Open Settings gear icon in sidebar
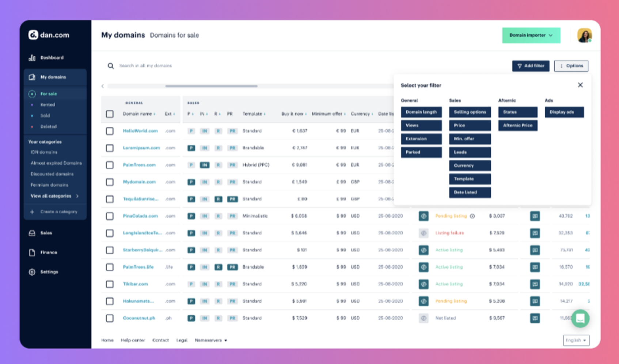 (32, 272)
